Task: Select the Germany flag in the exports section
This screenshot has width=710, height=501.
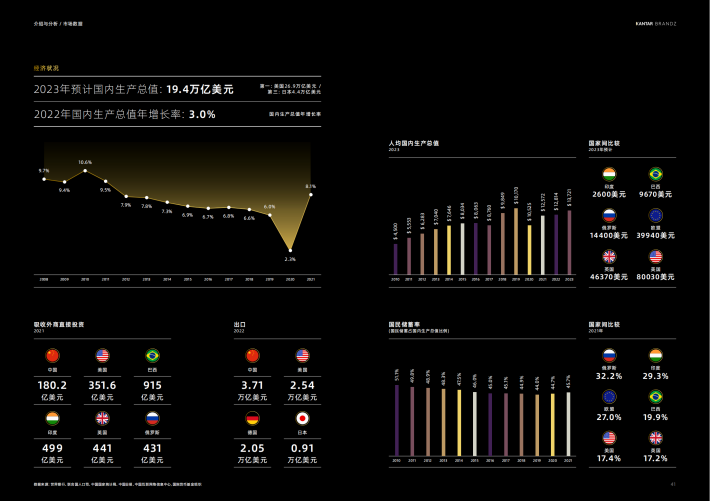Action: [252, 418]
